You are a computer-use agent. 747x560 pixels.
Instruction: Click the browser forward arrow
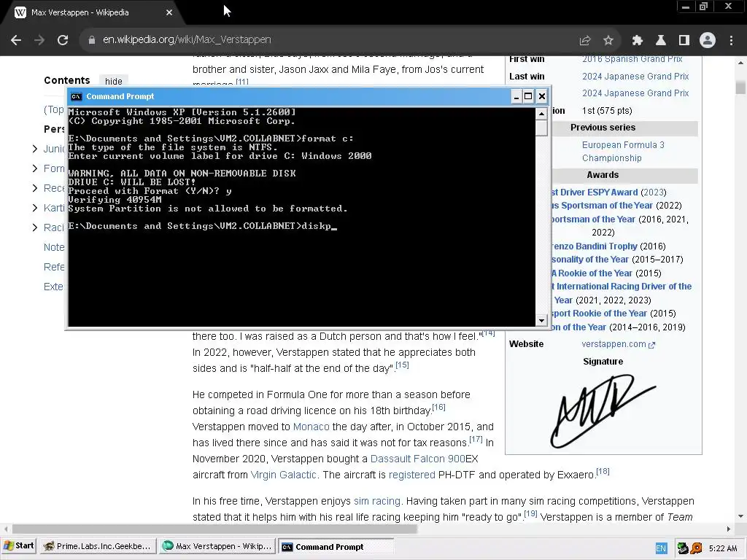(x=39, y=40)
